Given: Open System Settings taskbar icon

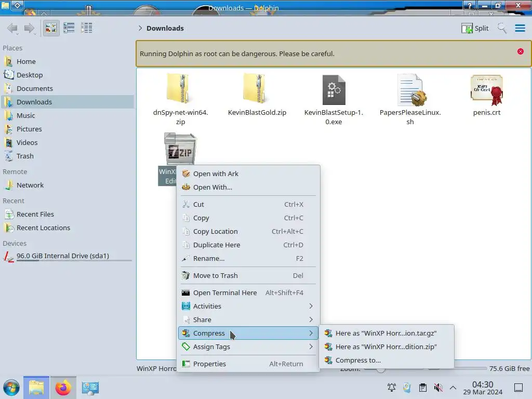Looking at the screenshot, I should click(x=90, y=388).
